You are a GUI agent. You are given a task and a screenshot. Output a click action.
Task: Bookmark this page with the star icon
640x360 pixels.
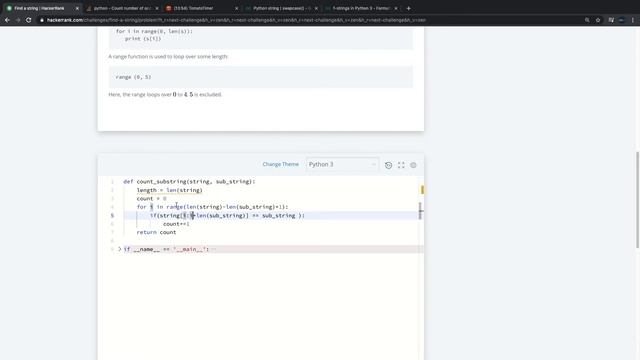(x=598, y=20)
